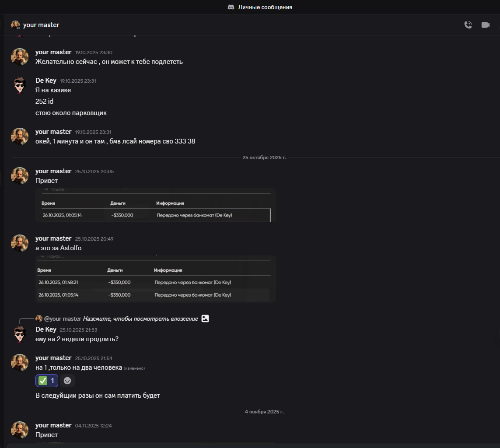Click De Key avatar beside "ему на 2 недели продлить?"
Image resolution: width=500 pixels, height=448 pixels.
click(20, 334)
